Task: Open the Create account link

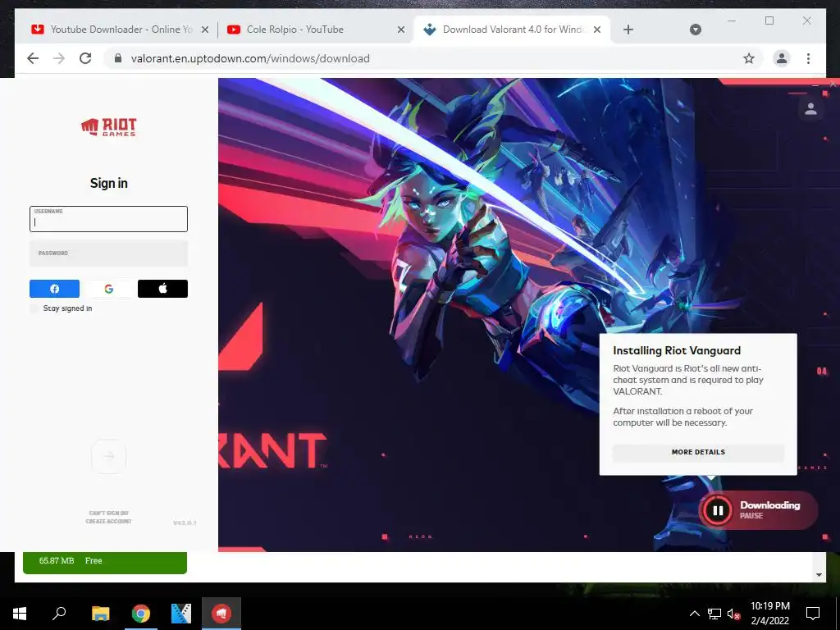Action: pyautogui.click(x=109, y=521)
